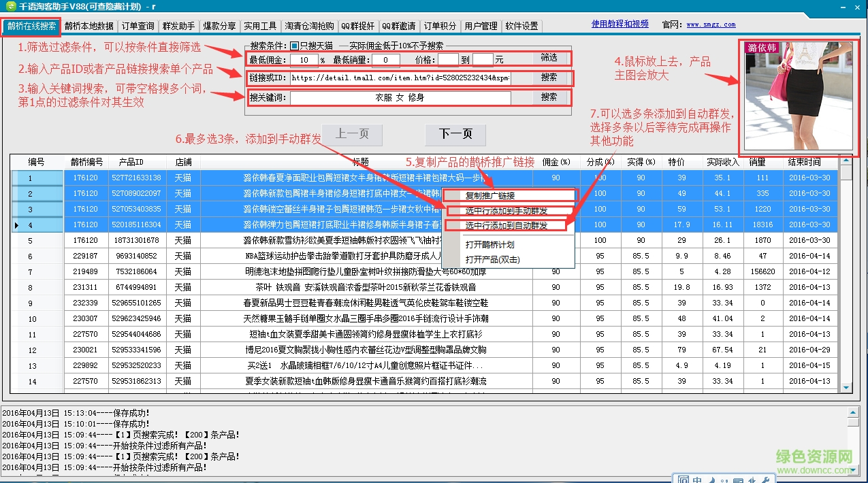The image size is (868, 483).
Task: Click the 中 language indicator on IME bar
Action: pyautogui.click(x=697, y=480)
